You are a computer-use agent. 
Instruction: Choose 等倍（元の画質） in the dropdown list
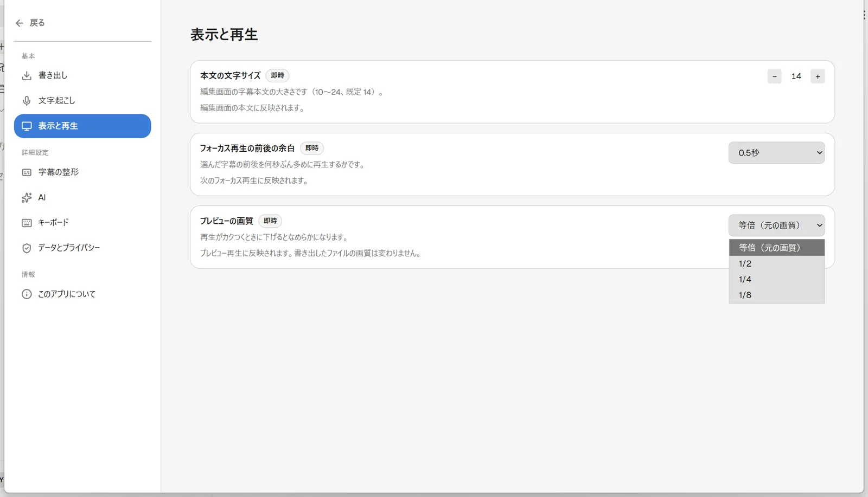coord(777,248)
